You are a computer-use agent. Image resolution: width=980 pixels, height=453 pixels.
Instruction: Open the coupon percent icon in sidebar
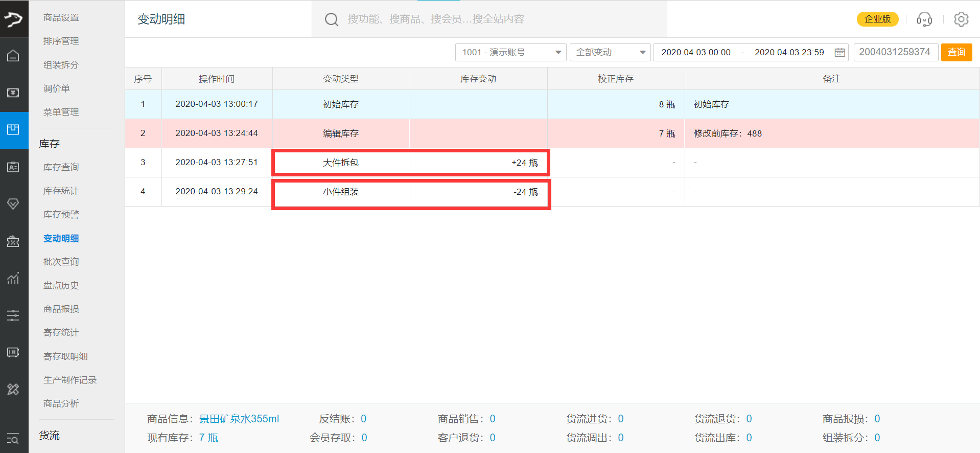tap(13, 241)
